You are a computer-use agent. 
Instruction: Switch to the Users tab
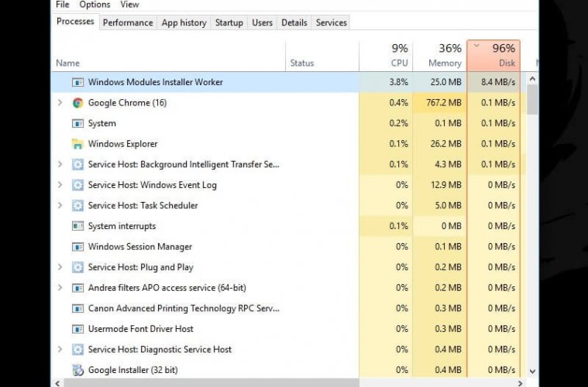[x=262, y=22]
